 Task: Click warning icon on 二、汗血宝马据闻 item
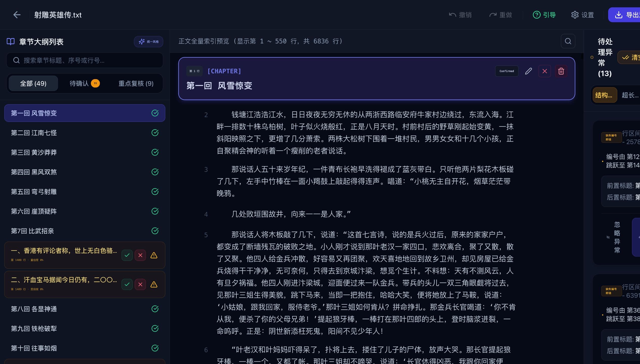click(154, 284)
